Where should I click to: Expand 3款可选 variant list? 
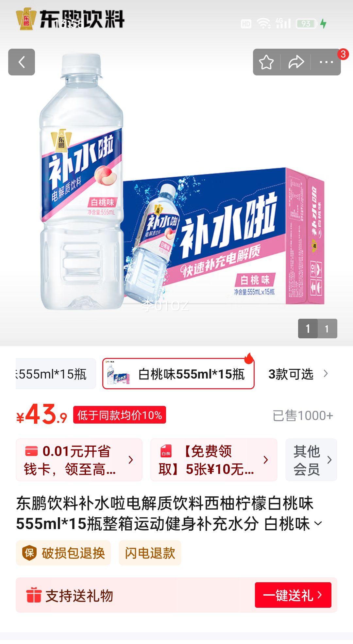pyautogui.click(x=298, y=374)
